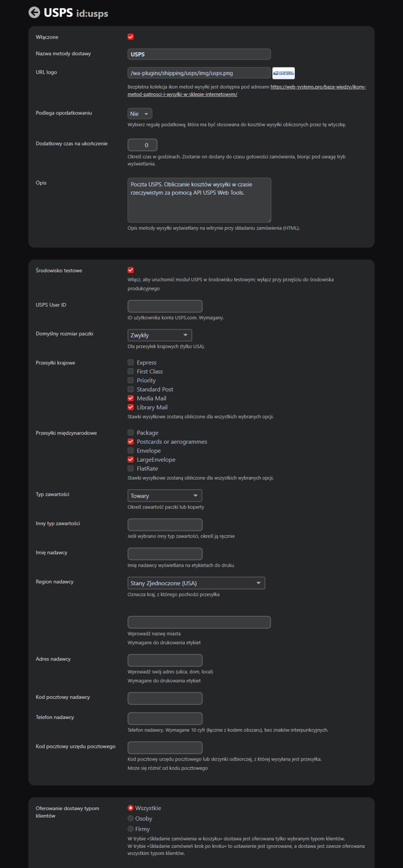Tick the Priority domestic checkbox
Image resolution: width=403 pixels, height=868 pixels.
click(131, 381)
